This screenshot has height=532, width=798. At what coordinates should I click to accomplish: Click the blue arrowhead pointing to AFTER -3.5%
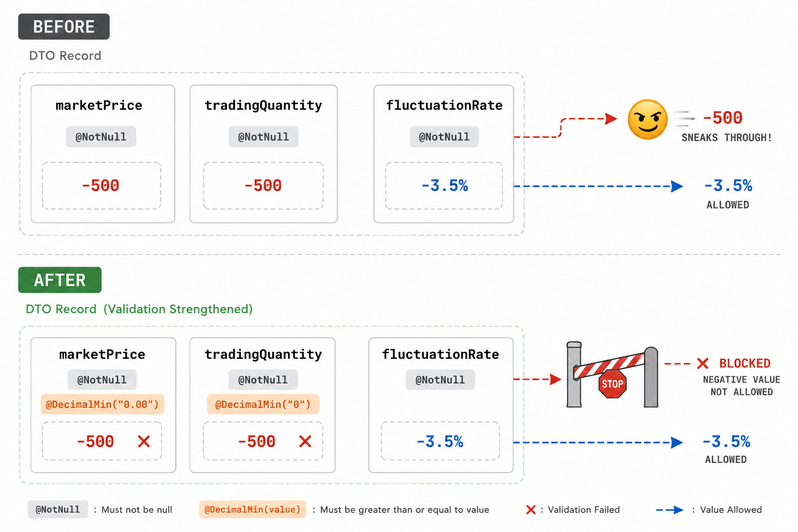[677, 443]
